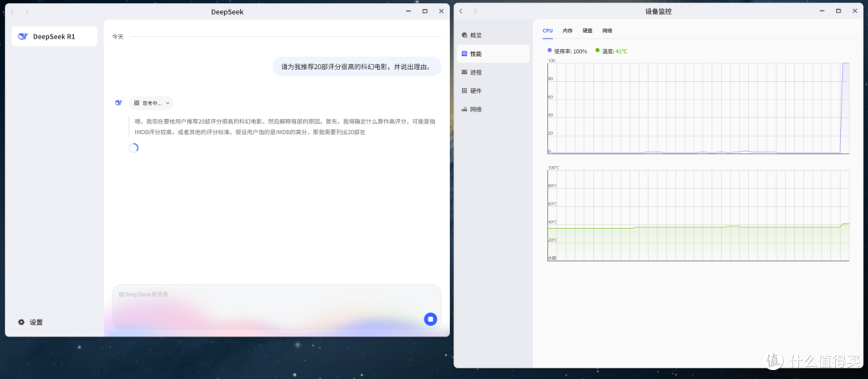Click the user message bubble about 科幻电影

pos(357,67)
